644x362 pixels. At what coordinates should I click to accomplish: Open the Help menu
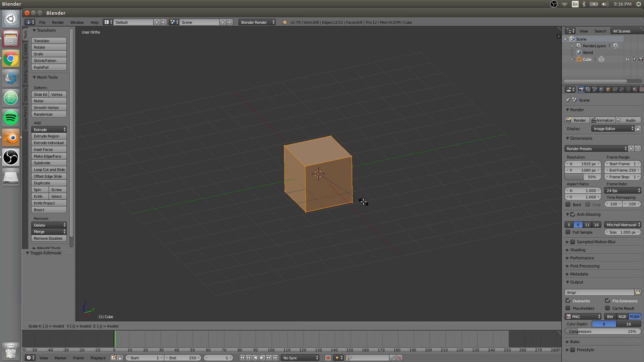click(94, 22)
